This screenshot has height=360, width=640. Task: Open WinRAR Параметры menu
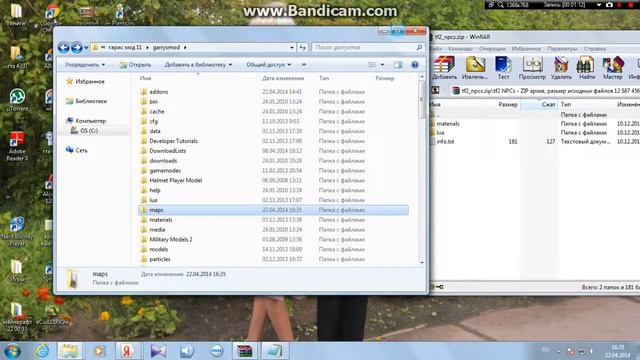tap(562, 49)
